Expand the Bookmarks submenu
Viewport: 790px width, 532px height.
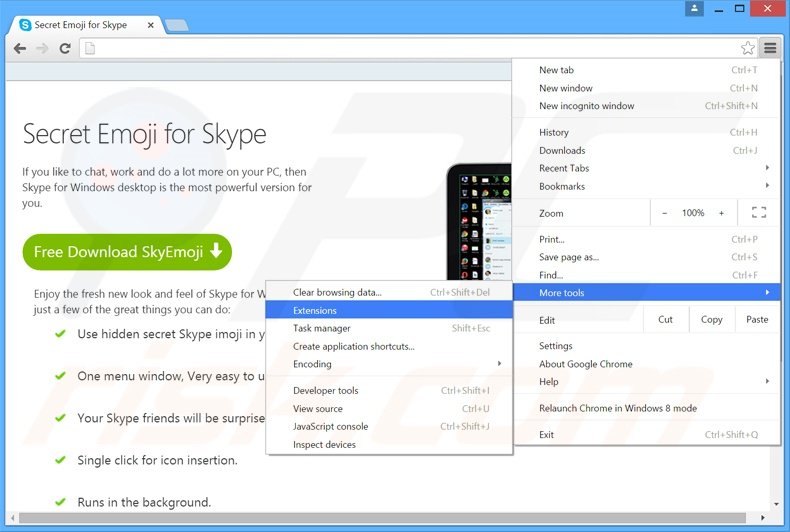pyautogui.click(x=647, y=186)
